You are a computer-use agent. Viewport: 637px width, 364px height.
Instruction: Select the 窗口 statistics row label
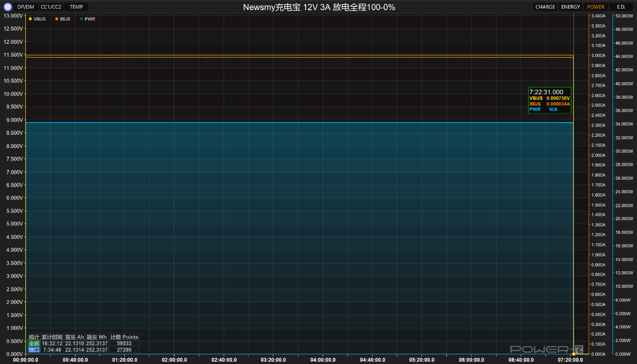click(34, 350)
